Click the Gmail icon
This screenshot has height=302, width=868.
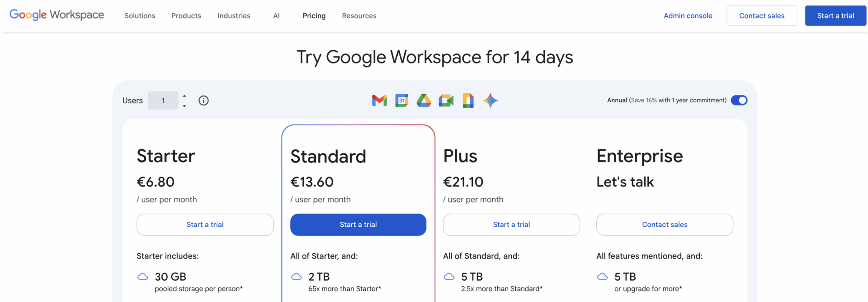379,101
